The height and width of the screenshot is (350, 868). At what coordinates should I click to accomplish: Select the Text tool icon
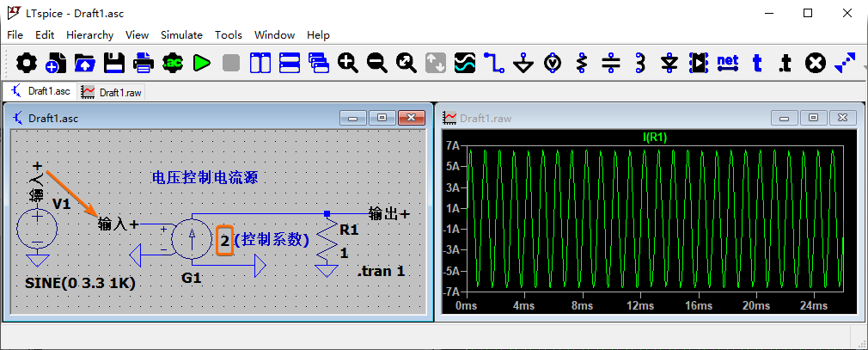coord(757,63)
